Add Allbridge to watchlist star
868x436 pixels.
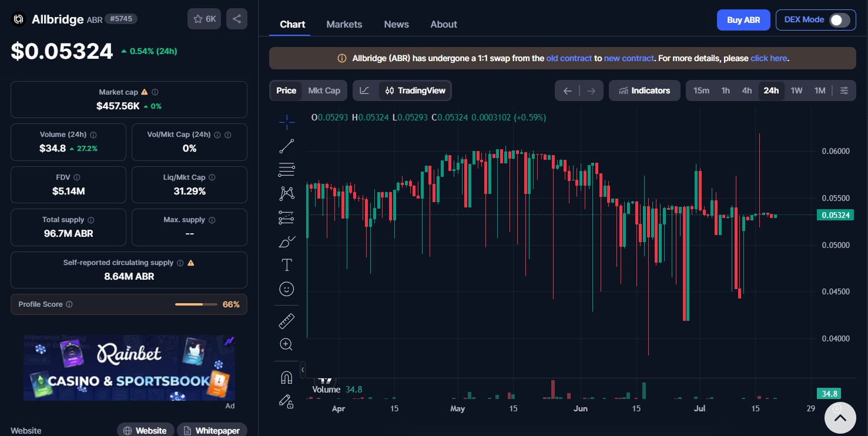[204, 19]
